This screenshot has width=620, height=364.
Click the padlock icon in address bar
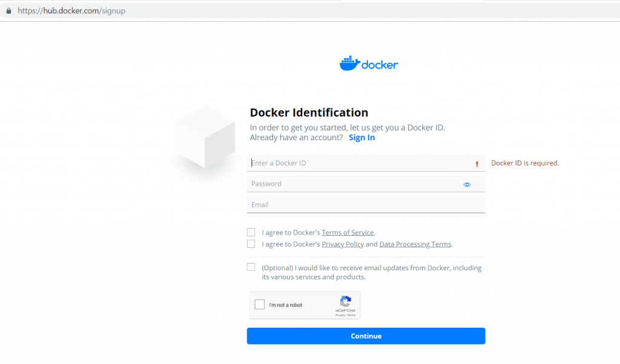tap(8, 11)
